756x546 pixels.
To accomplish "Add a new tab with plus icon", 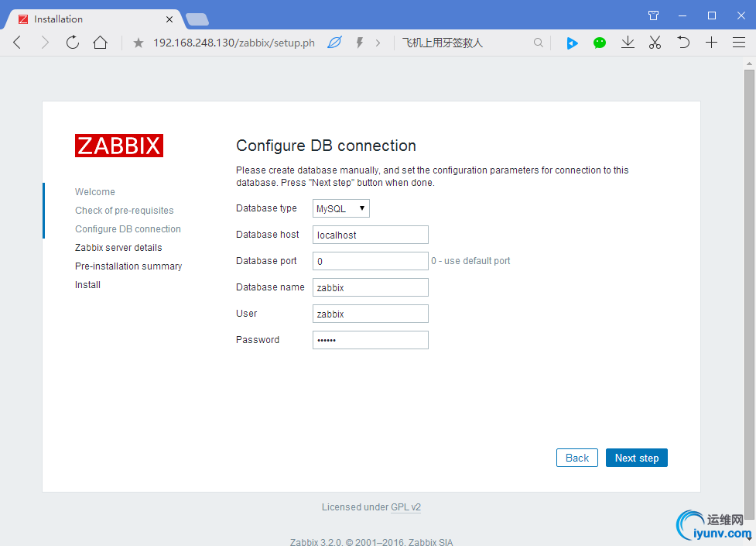I will pos(711,43).
